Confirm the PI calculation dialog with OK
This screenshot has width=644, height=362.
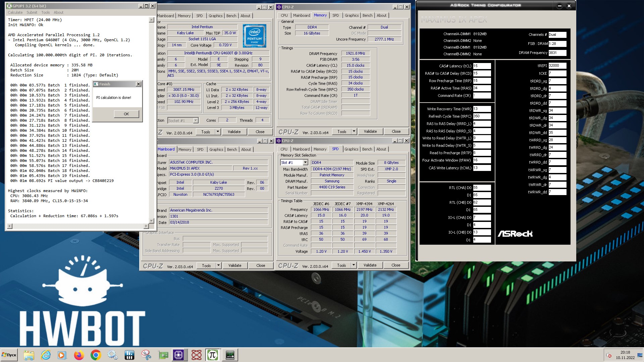[x=126, y=114]
